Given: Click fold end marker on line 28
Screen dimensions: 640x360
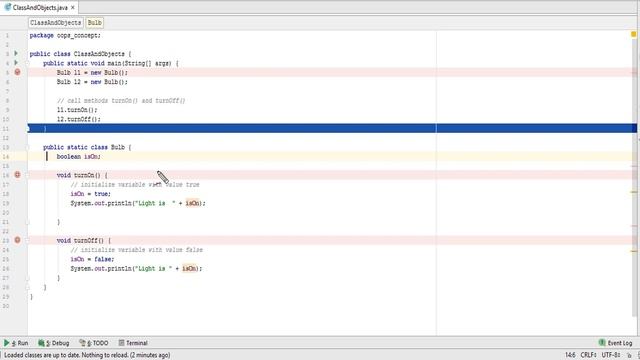Looking at the screenshot, I should pyautogui.click(x=28, y=287).
